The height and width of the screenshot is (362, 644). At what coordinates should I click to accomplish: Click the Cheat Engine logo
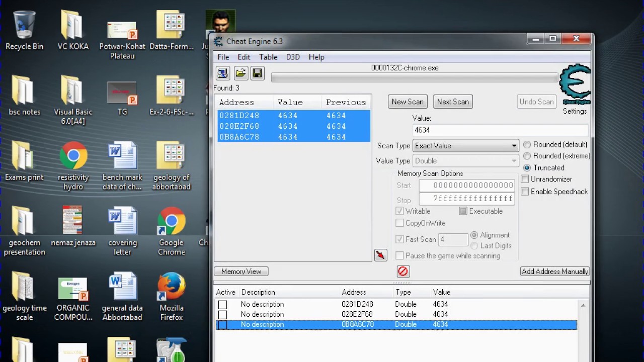pos(575,84)
